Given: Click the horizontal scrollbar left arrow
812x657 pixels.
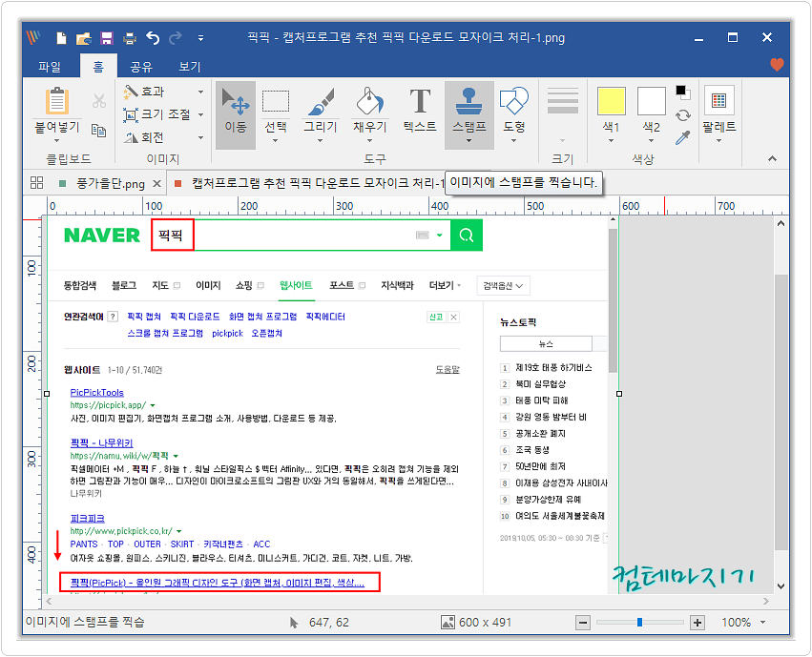Looking at the screenshot, I should (49, 601).
